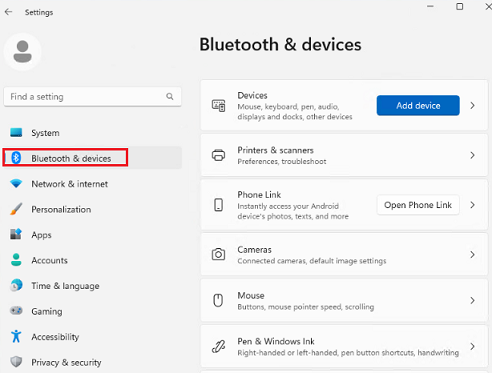492x373 pixels.
Task: Click the 'Settings' window title text
Action: pos(39,12)
